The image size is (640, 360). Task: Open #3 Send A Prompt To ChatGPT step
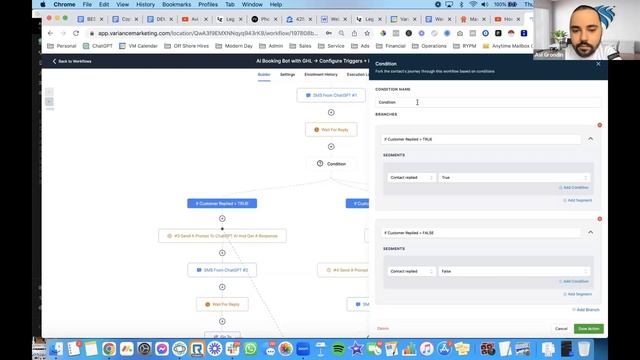tap(222, 236)
